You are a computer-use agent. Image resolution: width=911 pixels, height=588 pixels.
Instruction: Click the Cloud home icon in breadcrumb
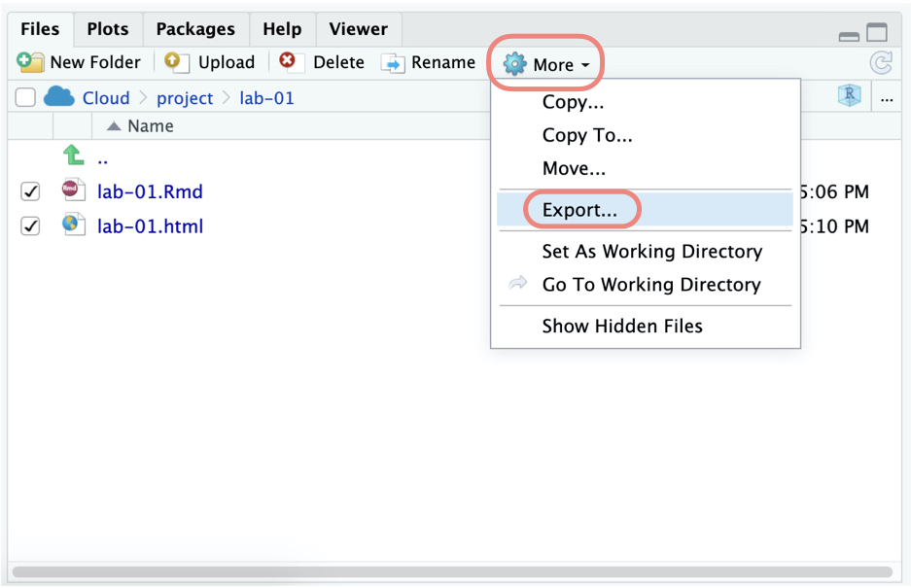tap(59, 97)
